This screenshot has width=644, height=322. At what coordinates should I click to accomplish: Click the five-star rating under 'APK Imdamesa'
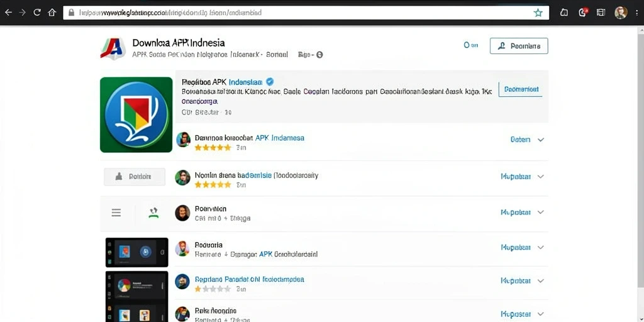pyautogui.click(x=213, y=147)
